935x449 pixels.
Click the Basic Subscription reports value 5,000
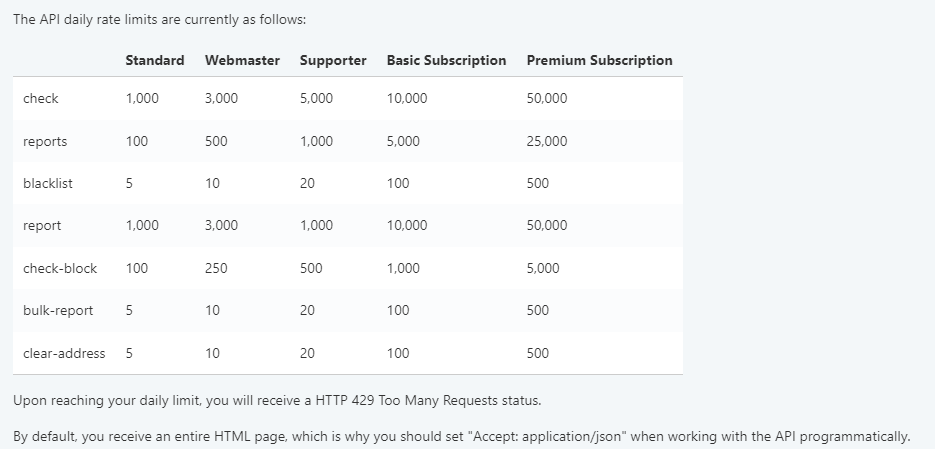click(403, 141)
